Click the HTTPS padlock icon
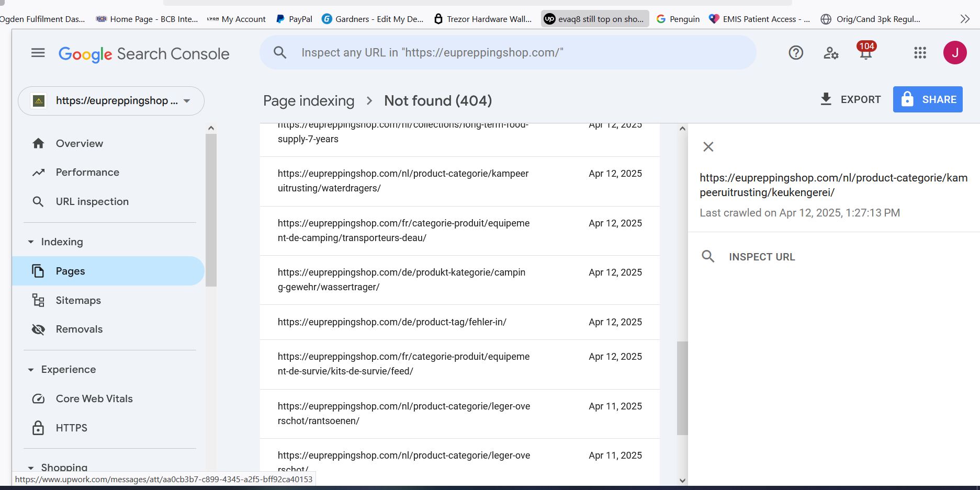 tap(38, 428)
